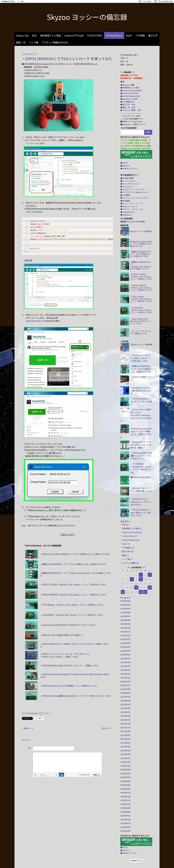Tick the 情報を記憶 checkbox
174x868 pixels.
[79, 775]
